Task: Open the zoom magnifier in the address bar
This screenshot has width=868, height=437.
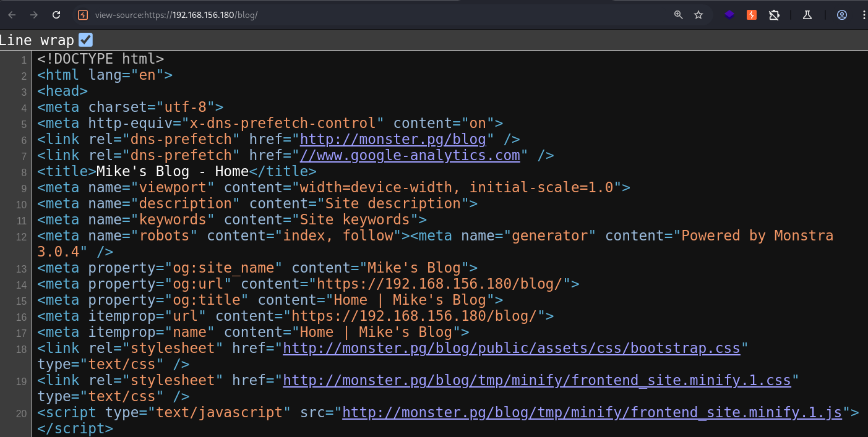Action: [679, 15]
